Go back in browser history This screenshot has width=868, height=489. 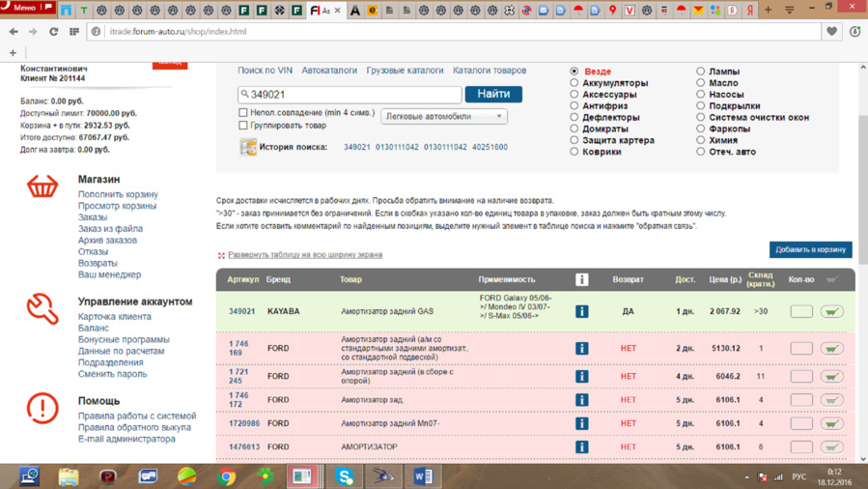14,32
